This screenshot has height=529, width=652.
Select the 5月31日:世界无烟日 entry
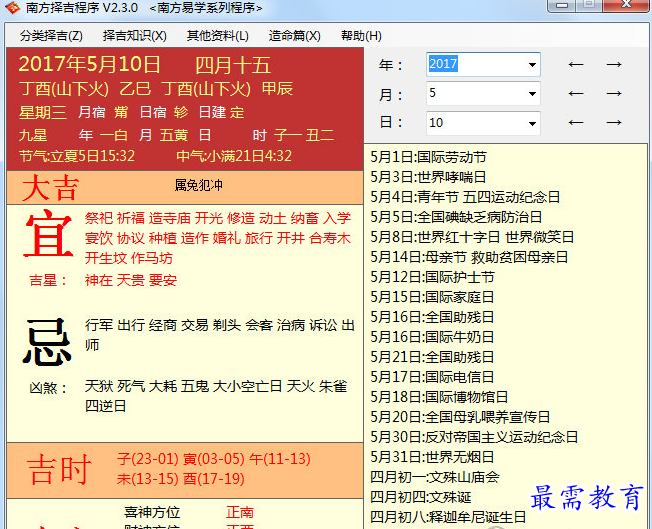(x=432, y=457)
